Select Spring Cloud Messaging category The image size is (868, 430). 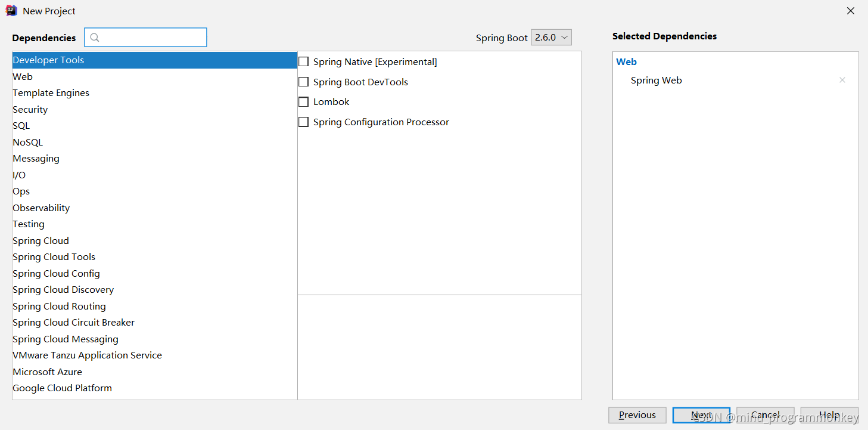pyautogui.click(x=155, y=339)
